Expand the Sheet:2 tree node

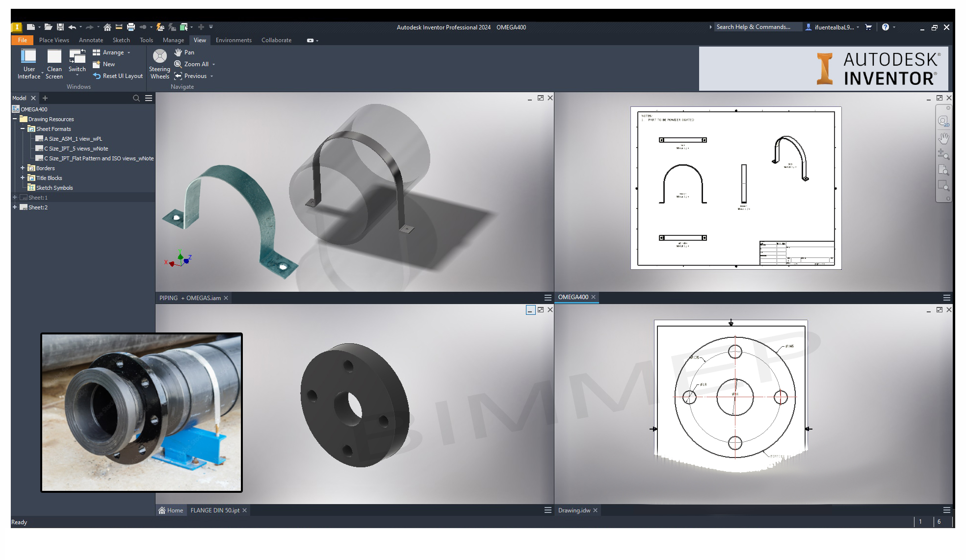[15, 207]
